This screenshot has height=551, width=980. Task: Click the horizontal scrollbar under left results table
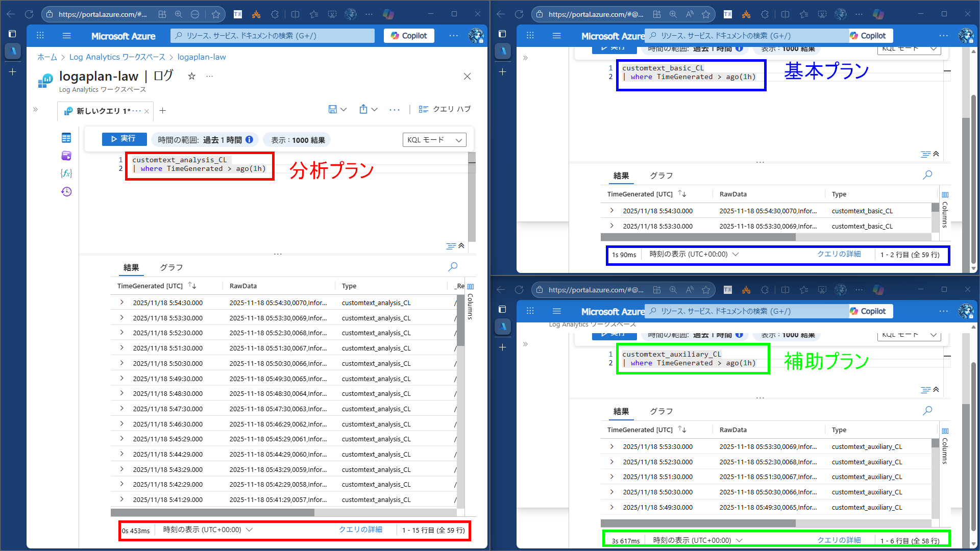[212, 512]
